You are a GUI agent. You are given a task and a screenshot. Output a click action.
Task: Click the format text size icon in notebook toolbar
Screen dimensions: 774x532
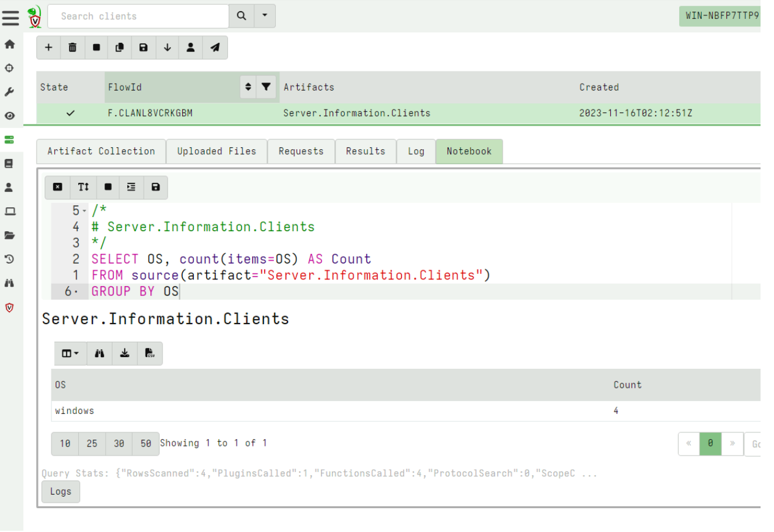pyautogui.click(x=83, y=187)
